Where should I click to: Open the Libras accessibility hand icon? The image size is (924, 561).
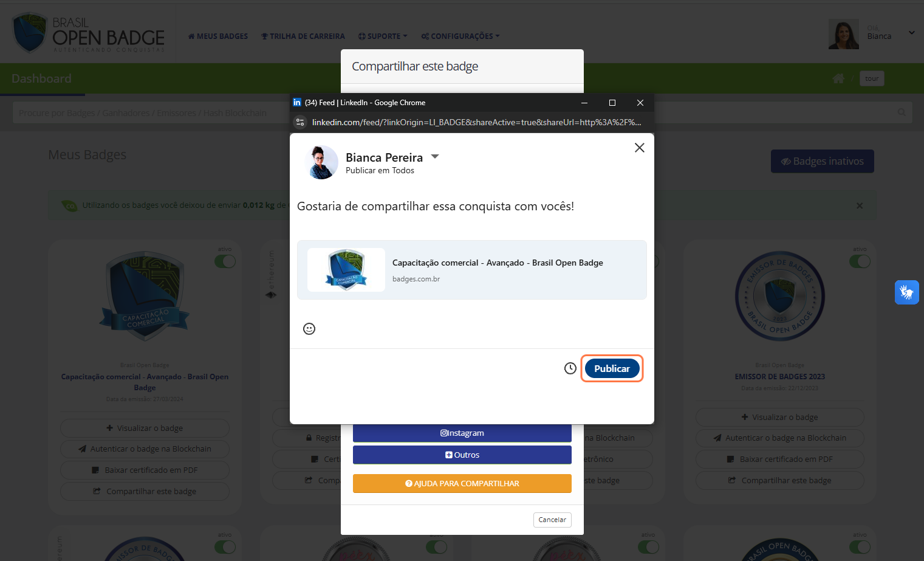(x=907, y=292)
